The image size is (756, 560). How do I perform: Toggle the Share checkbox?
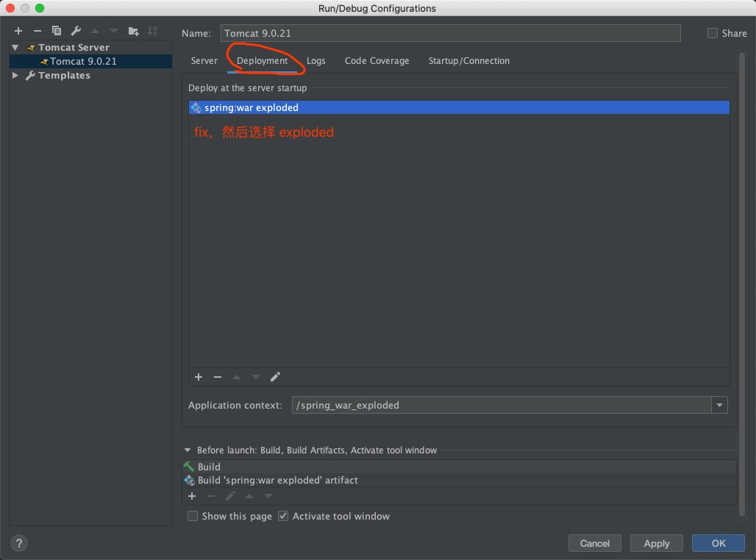coord(712,33)
